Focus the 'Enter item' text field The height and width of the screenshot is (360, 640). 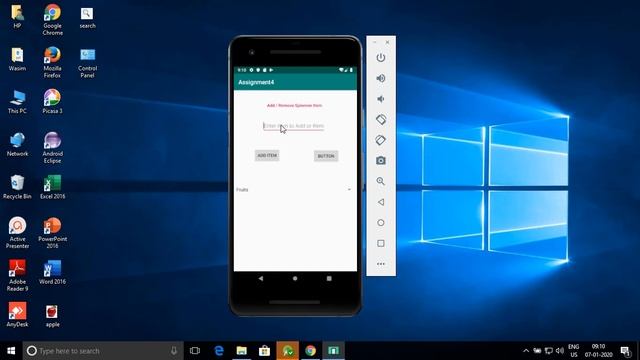coord(293,126)
